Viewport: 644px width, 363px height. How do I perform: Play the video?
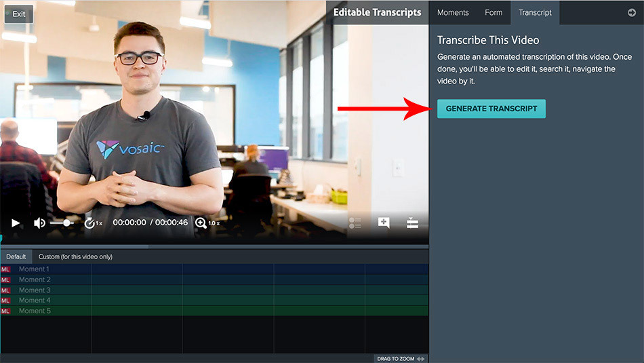click(16, 223)
